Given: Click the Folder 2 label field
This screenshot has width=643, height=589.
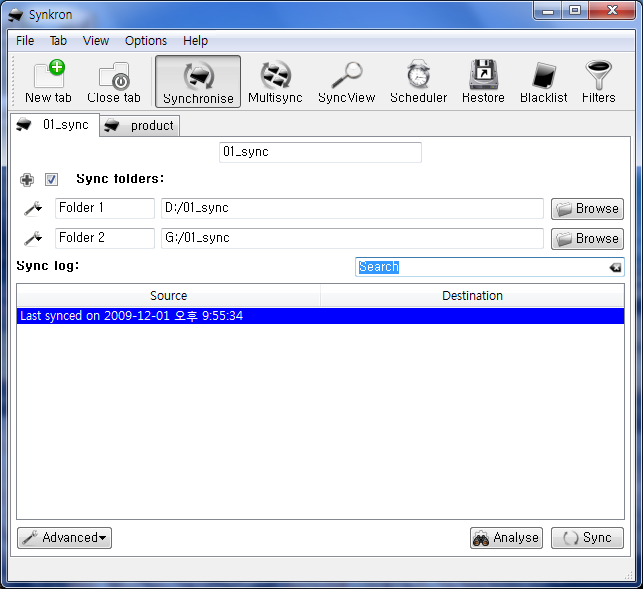Looking at the screenshot, I should pos(105,238).
